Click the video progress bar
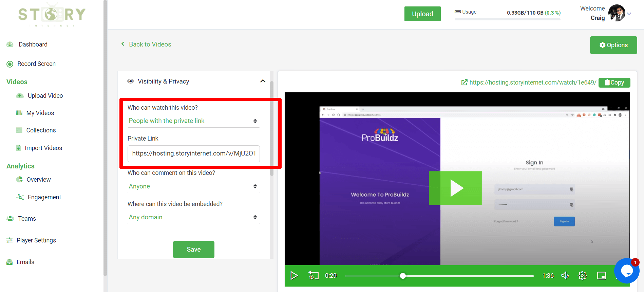The image size is (644, 292). 439,276
